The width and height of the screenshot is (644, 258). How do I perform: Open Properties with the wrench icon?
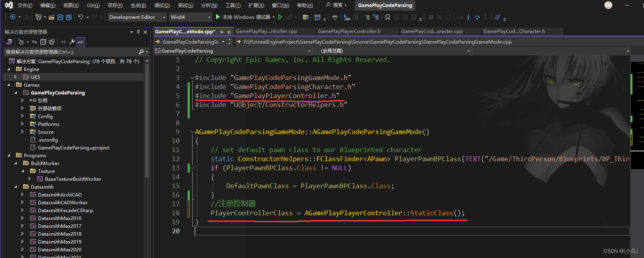coord(72,42)
